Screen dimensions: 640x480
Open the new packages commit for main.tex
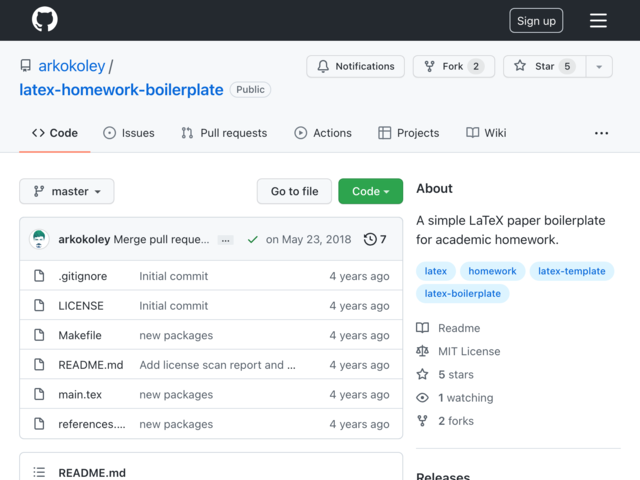point(176,395)
